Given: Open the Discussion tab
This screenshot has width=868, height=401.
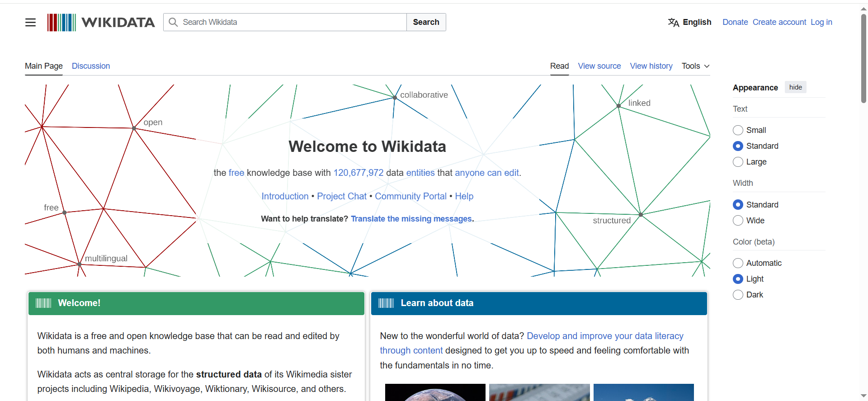Looking at the screenshot, I should click(91, 66).
